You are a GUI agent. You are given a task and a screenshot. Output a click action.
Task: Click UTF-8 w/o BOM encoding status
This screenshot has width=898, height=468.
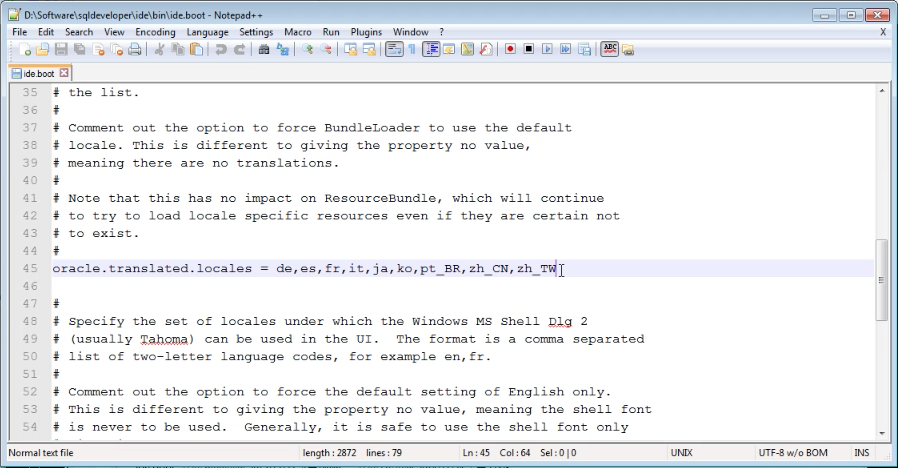[x=793, y=453]
